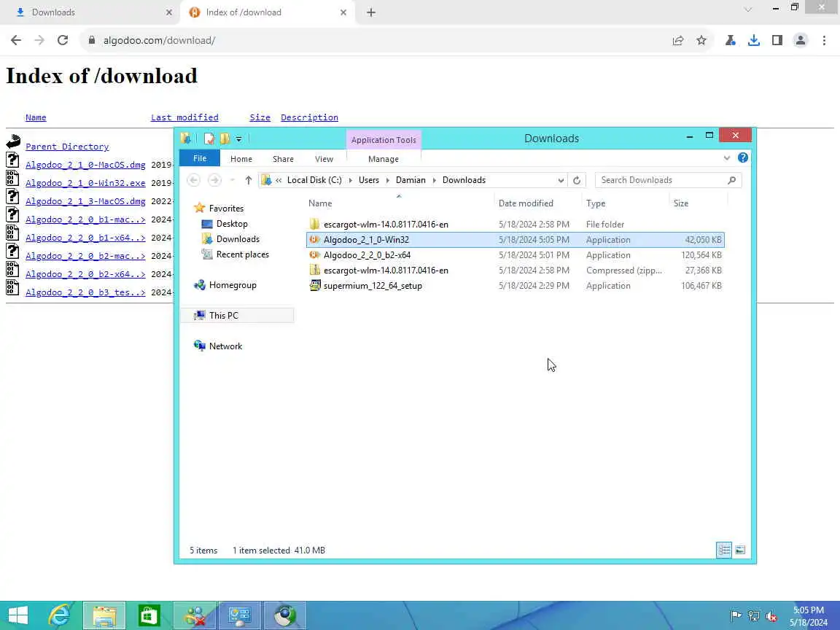Open the Chrome downloads tray icon
Screen dimensions: 840x630
tap(754, 40)
